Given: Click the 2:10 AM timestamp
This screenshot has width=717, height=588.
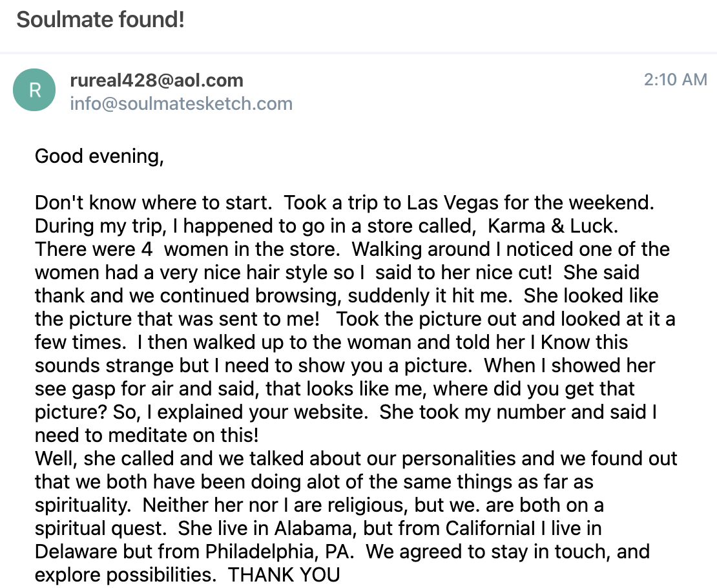Looking at the screenshot, I should (676, 79).
